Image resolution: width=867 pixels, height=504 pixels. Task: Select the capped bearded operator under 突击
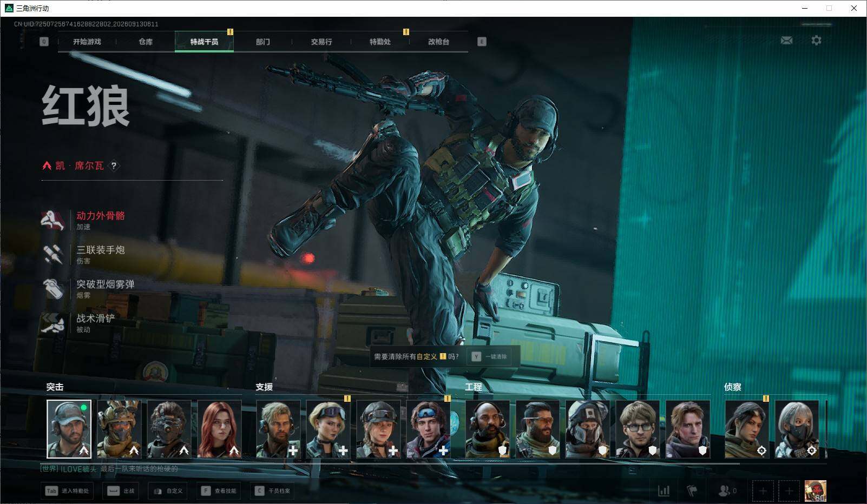tap(69, 429)
